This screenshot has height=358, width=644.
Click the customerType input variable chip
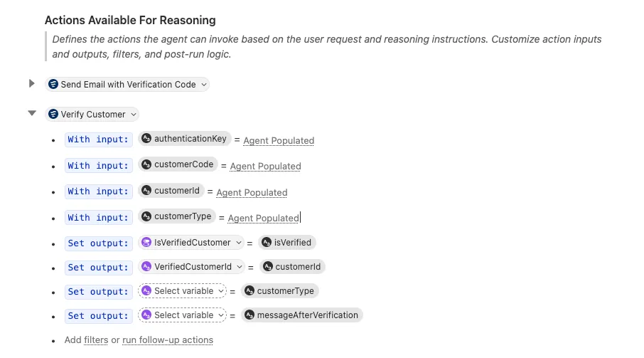pos(176,216)
